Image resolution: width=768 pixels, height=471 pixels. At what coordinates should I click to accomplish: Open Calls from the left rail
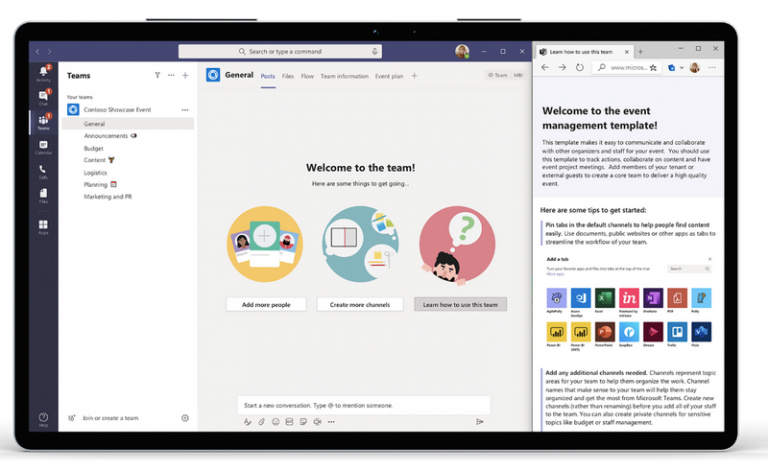43,171
